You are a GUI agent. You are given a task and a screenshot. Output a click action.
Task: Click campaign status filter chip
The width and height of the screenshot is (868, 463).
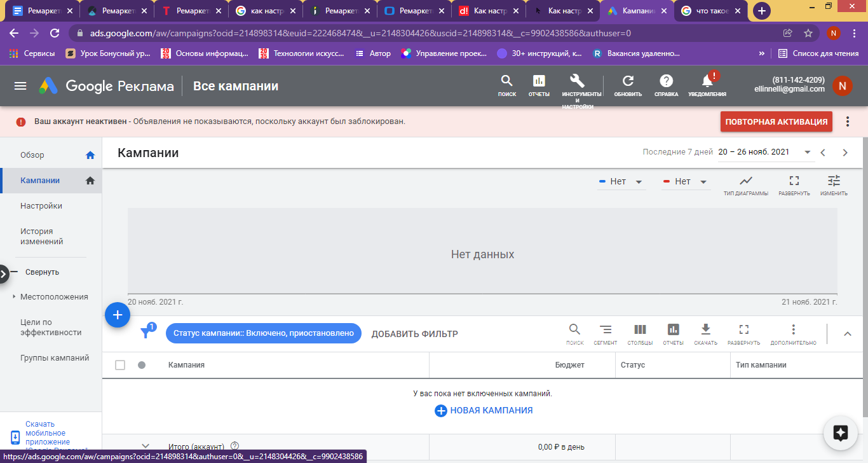coord(264,333)
